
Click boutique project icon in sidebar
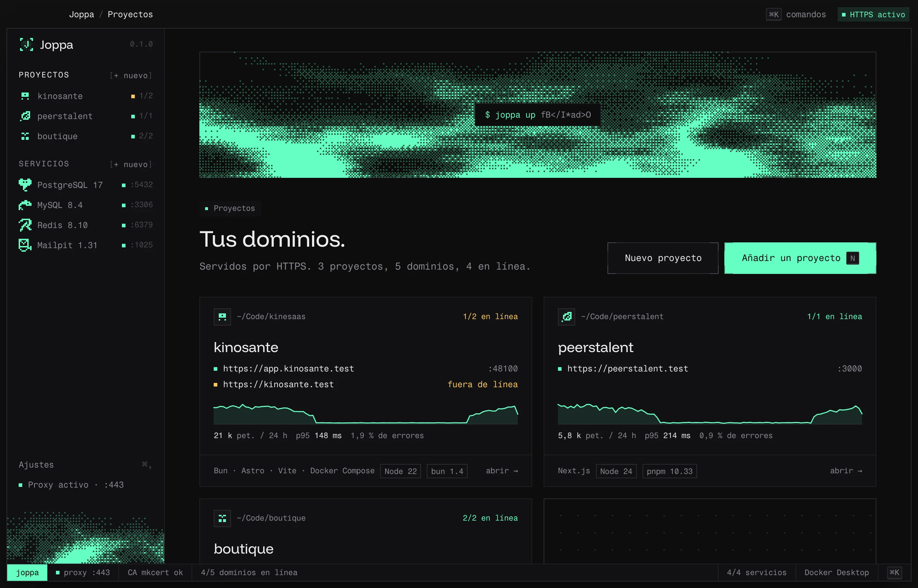(25, 136)
